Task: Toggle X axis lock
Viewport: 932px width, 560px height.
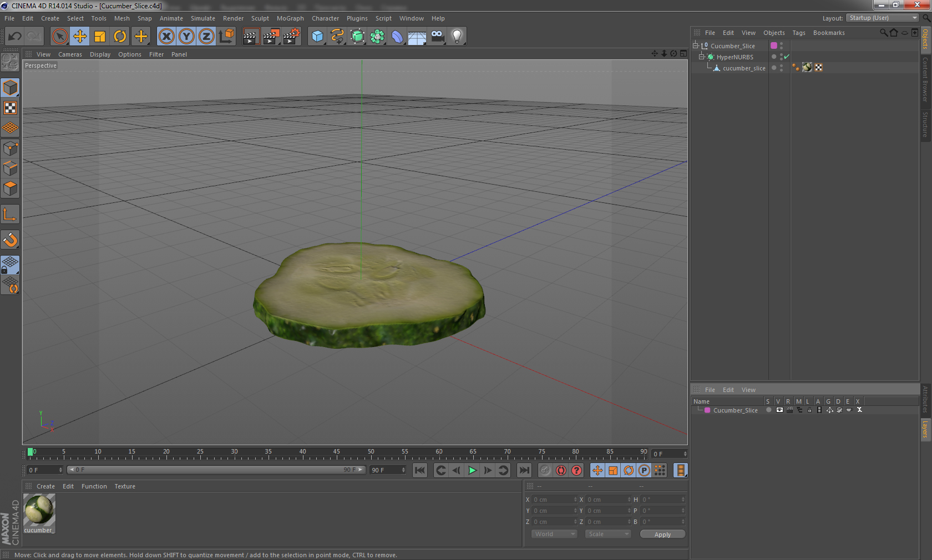Action: 166,37
